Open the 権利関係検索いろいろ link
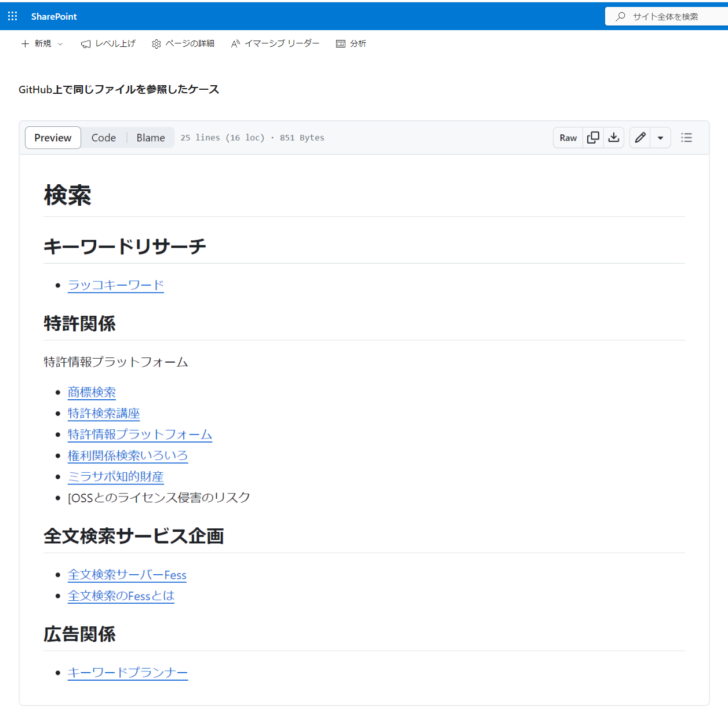 tap(128, 455)
